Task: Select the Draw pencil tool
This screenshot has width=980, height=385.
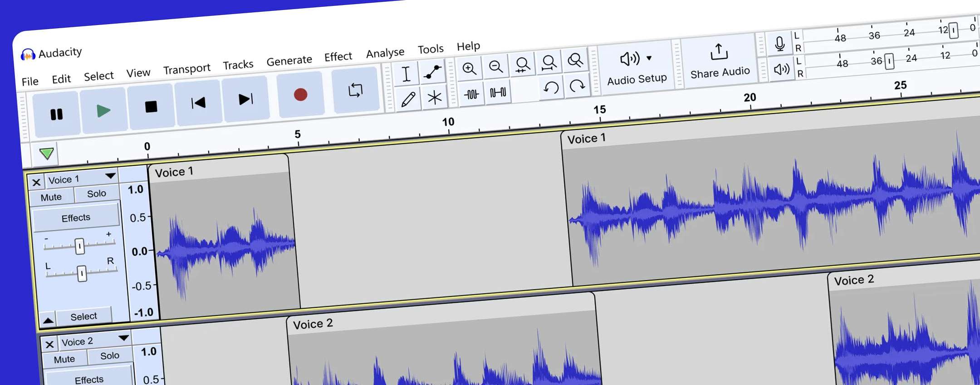Action: [408, 99]
